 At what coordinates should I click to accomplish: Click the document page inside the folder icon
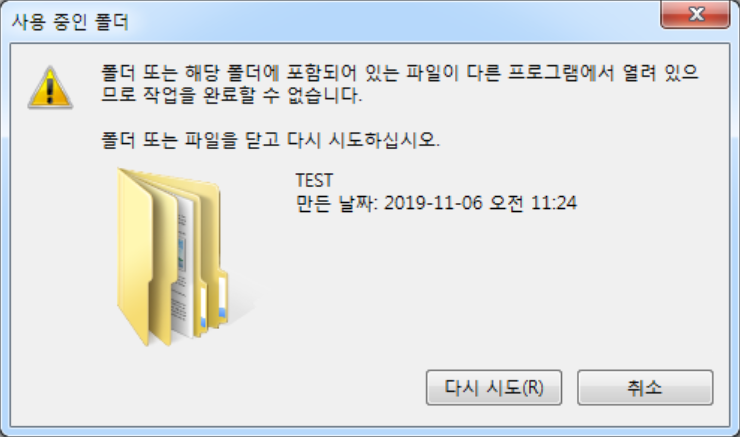click(x=185, y=269)
